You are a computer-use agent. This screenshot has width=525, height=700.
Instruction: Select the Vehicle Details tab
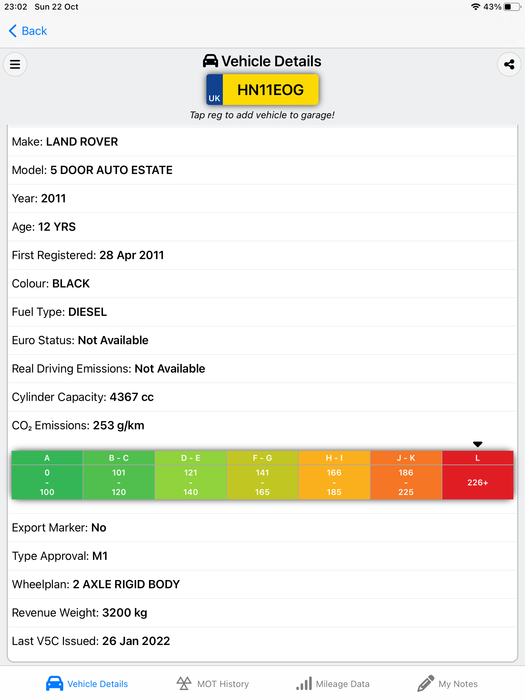pos(87,683)
